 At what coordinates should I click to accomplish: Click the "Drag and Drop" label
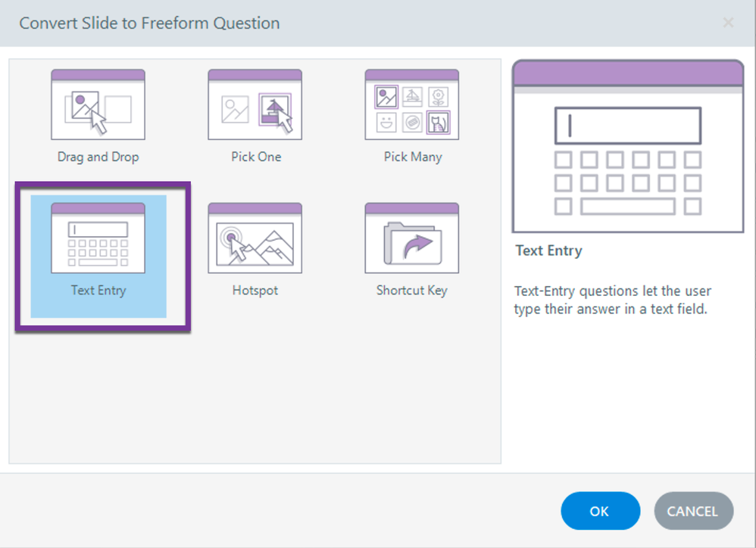tap(98, 157)
